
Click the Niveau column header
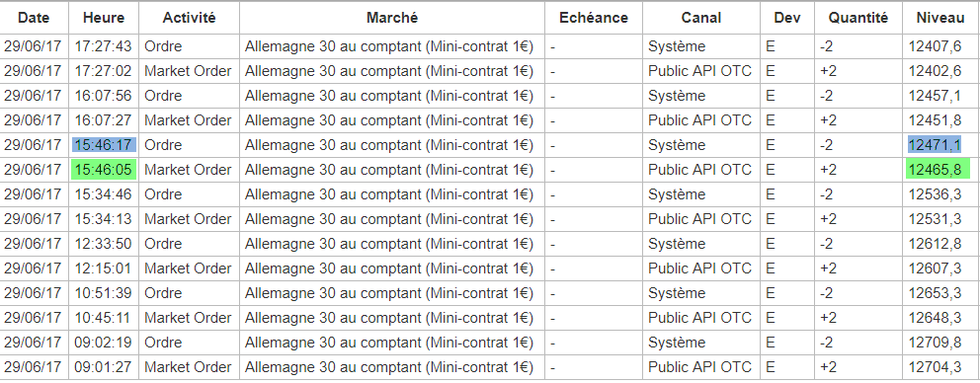pyautogui.click(x=940, y=18)
